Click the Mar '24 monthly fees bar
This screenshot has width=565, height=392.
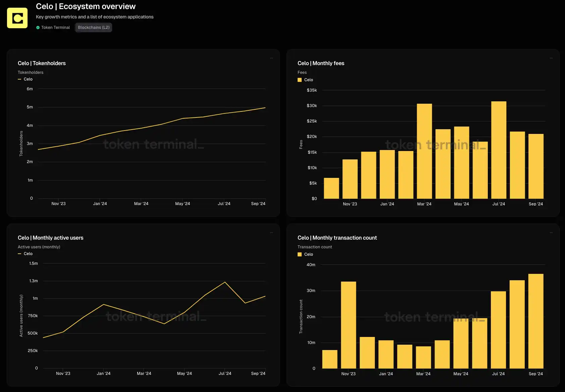point(424,151)
